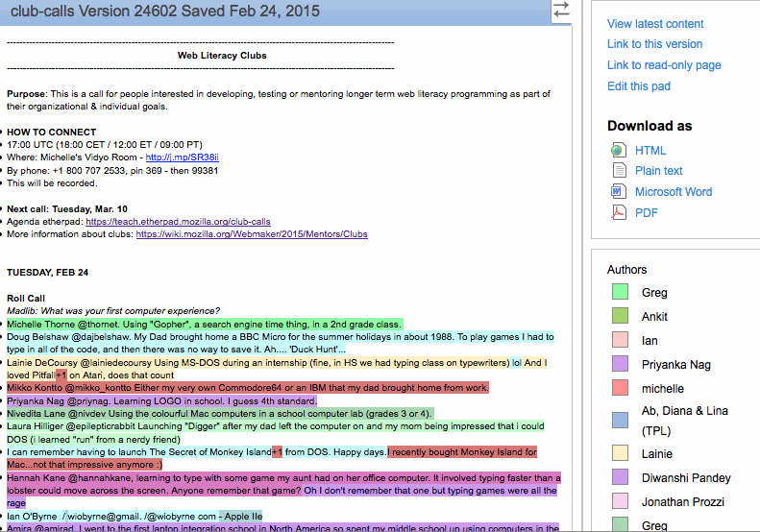Click the 'Authors' panel heading
Viewport: 760px width, 532px height.
point(626,270)
